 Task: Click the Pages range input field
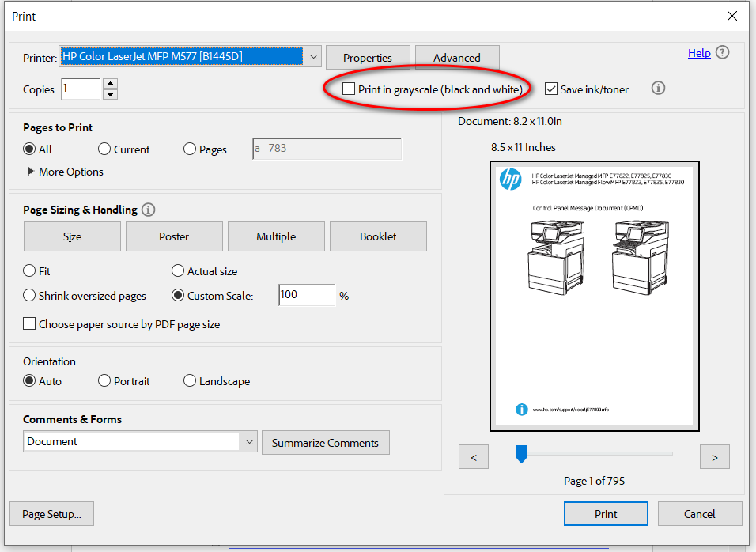(327, 149)
